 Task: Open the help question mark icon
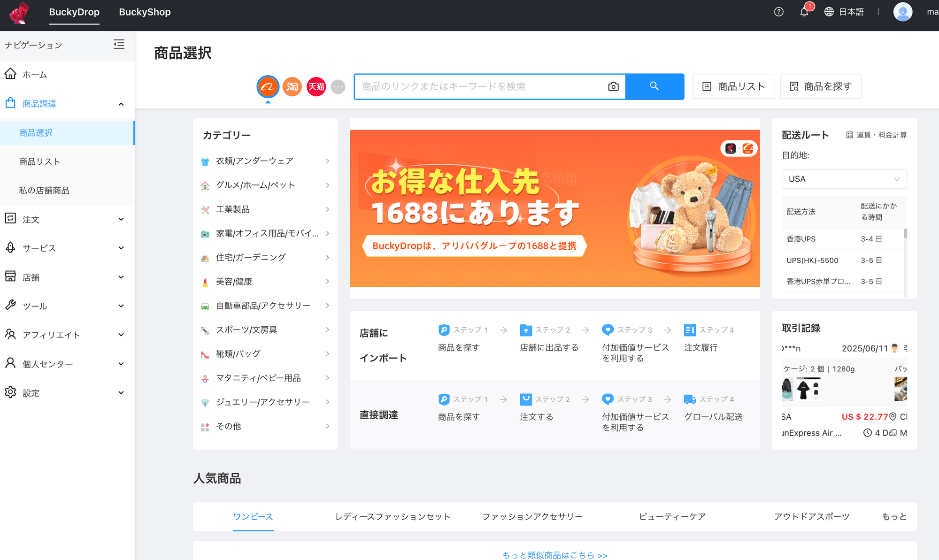coord(779,12)
